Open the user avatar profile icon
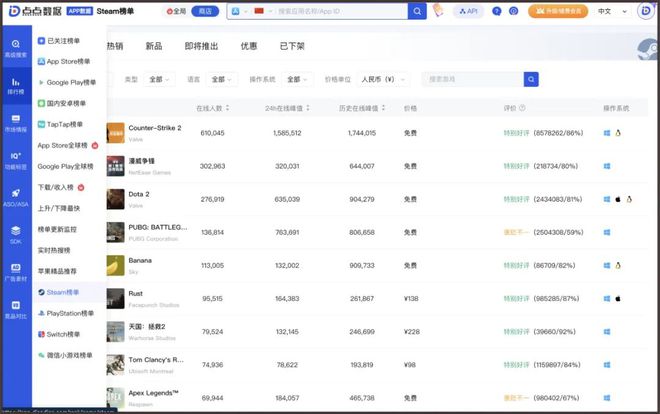The height and width of the screenshot is (414, 660). [645, 11]
